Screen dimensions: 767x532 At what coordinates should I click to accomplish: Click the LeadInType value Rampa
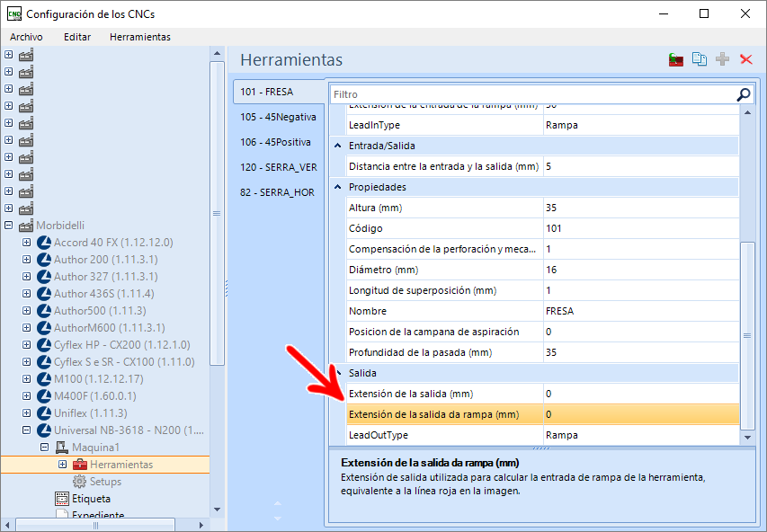click(x=641, y=125)
